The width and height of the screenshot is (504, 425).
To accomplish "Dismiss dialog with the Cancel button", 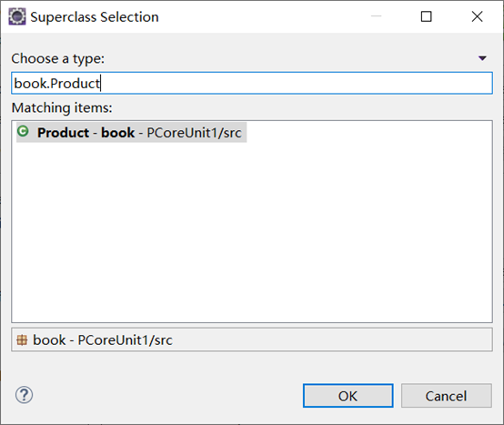I will [x=446, y=396].
